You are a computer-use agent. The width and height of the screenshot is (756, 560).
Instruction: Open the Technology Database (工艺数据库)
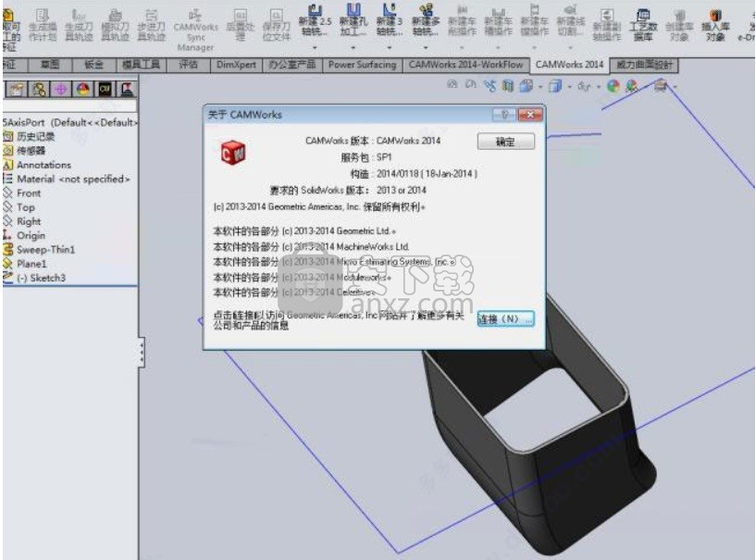pyautogui.click(x=643, y=25)
